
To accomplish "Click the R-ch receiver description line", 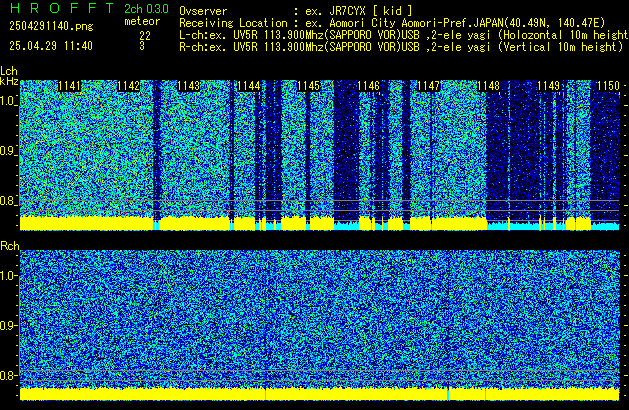I will (401, 47).
